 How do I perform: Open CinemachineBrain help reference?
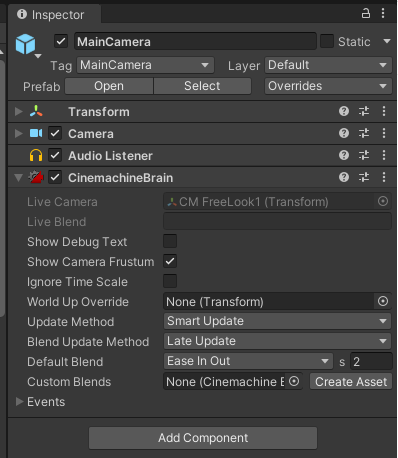click(x=344, y=177)
